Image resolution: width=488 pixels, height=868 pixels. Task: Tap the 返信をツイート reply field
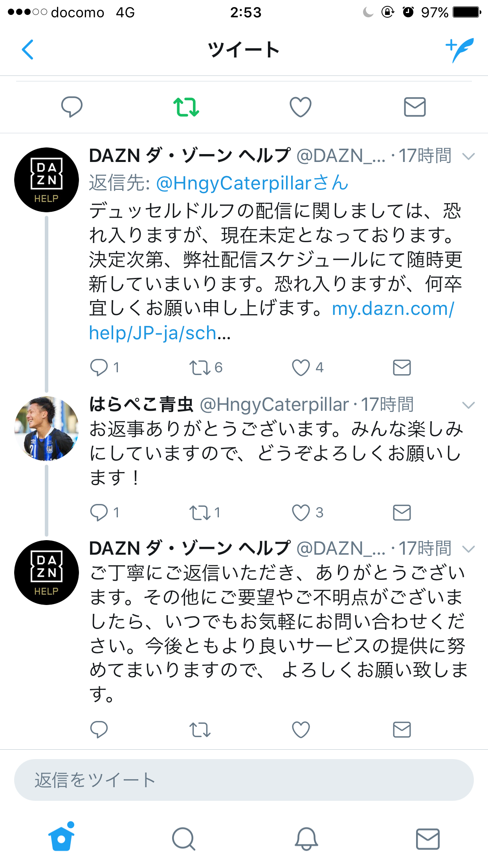(x=244, y=780)
